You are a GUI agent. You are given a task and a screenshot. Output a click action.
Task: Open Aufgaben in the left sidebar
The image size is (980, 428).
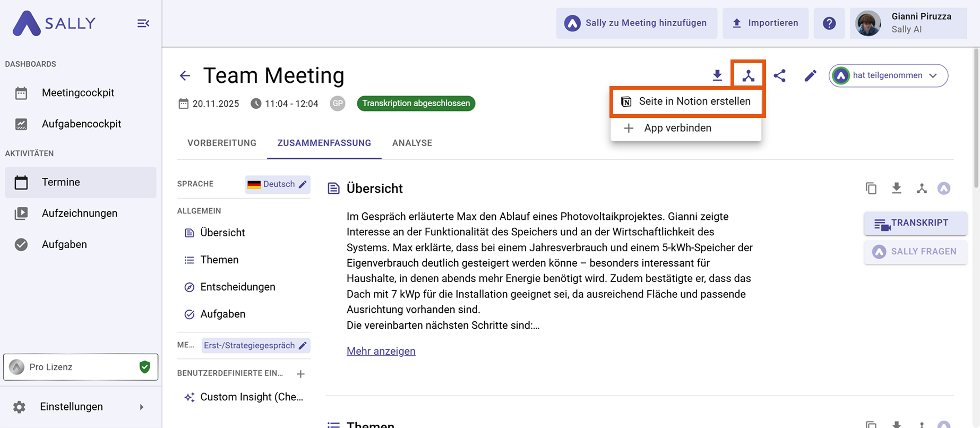[x=81, y=245]
